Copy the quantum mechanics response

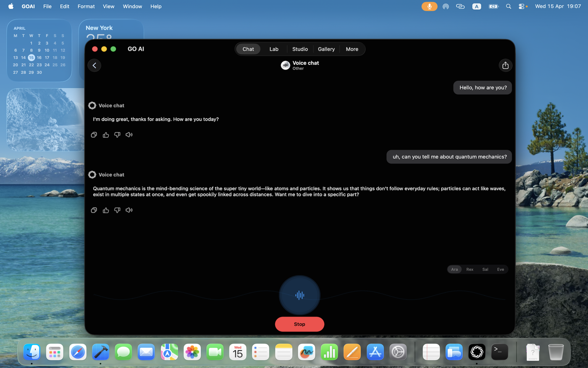94,210
